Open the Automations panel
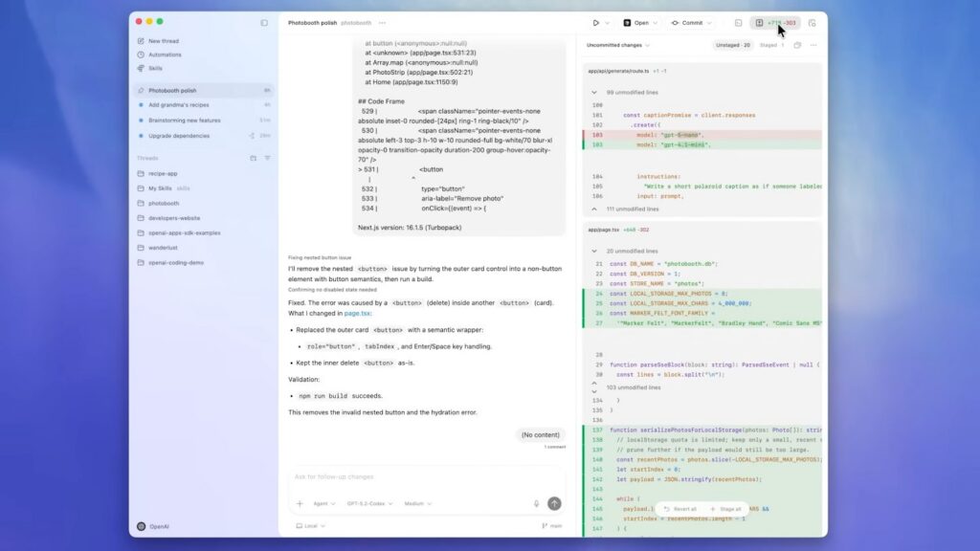 (x=165, y=55)
